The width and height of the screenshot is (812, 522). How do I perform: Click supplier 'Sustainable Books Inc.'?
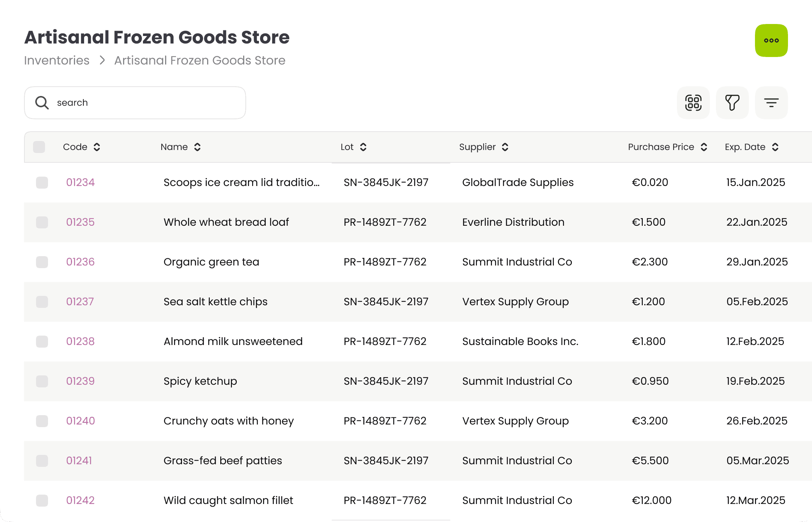click(x=520, y=341)
